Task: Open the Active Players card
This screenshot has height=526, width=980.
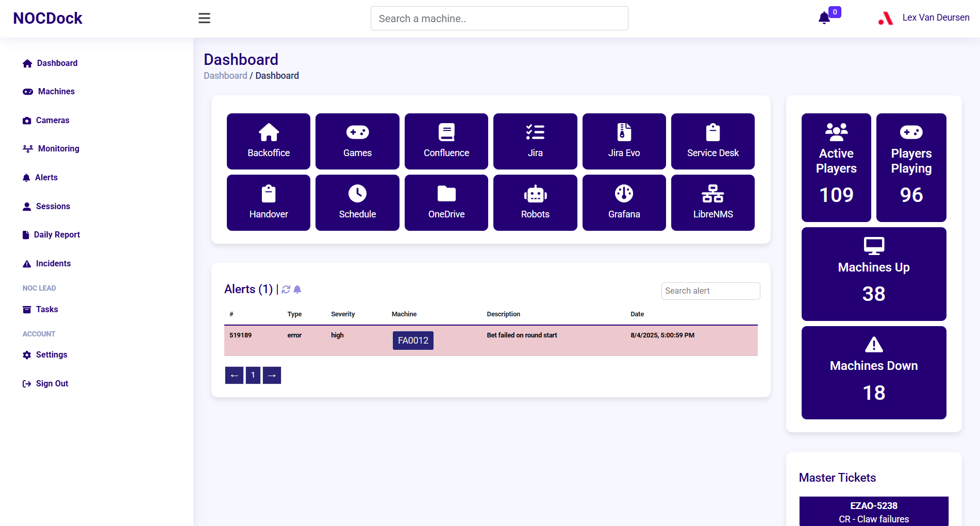Action: pyautogui.click(x=836, y=167)
